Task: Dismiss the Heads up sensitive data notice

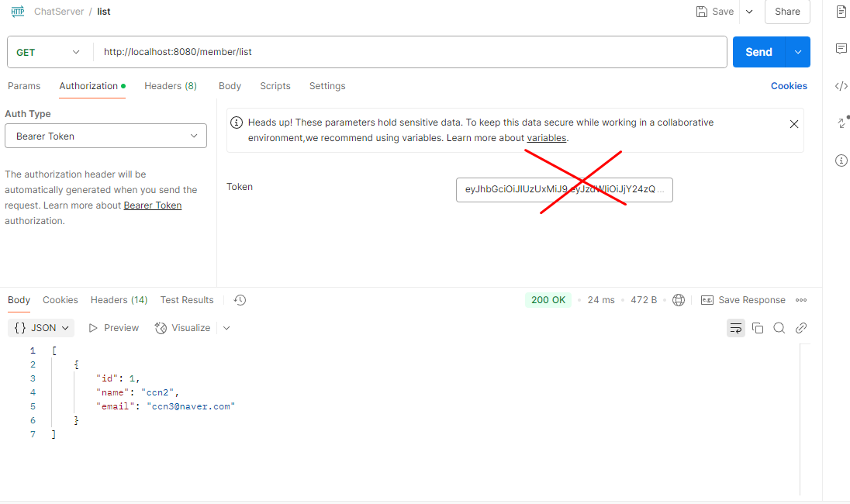Action: pyautogui.click(x=794, y=124)
